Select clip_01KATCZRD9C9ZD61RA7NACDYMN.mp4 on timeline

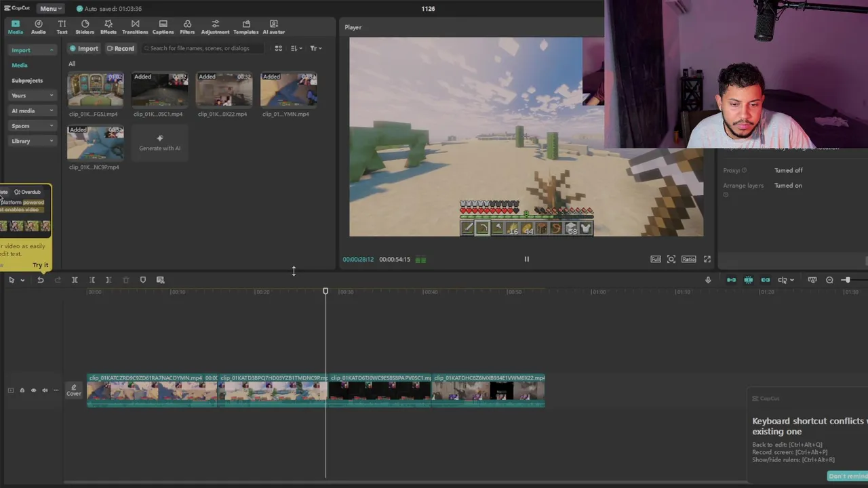click(x=153, y=390)
